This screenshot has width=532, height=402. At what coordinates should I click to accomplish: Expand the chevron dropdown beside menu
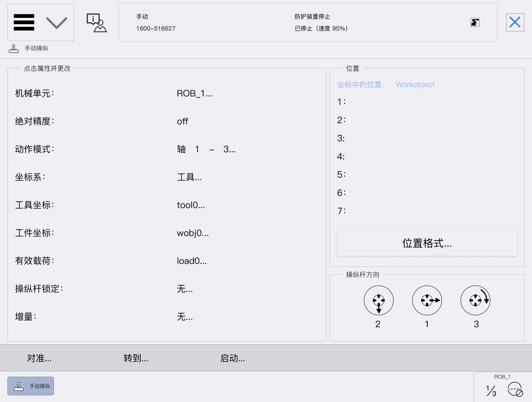[x=57, y=23]
